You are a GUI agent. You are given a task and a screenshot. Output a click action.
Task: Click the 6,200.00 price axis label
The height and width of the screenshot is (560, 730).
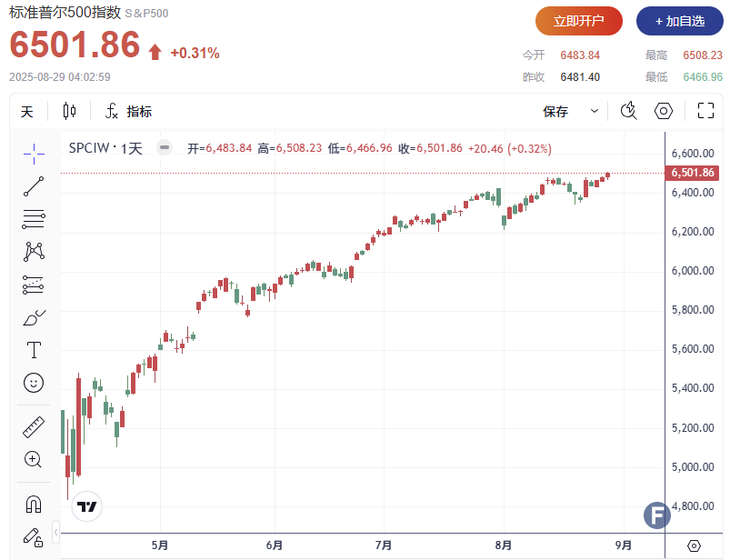click(693, 231)
